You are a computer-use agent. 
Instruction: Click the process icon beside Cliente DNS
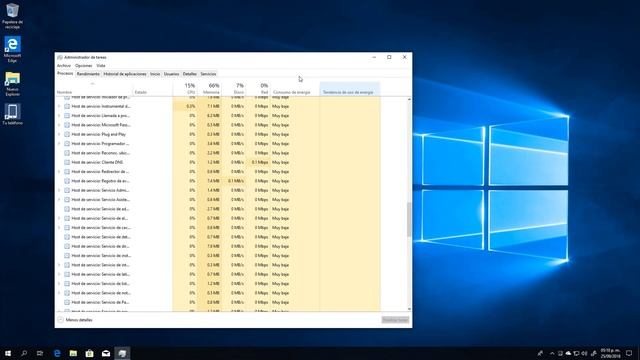[67, 162]
